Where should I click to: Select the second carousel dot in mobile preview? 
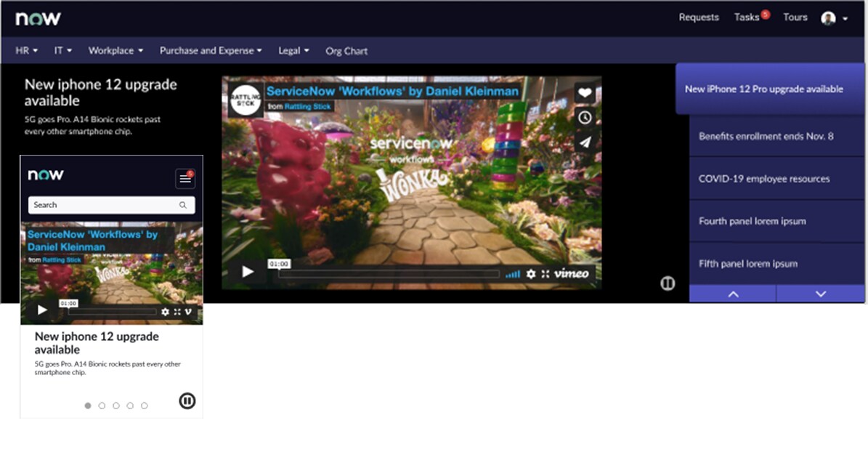pos(102,406)
